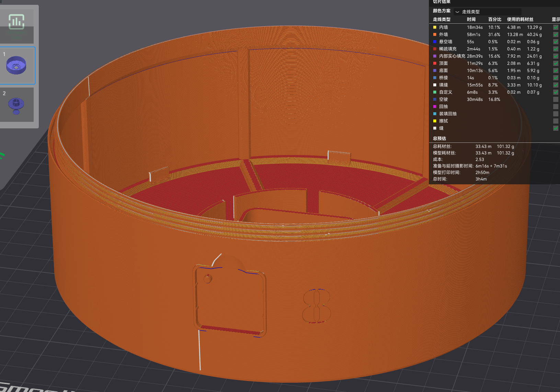This screenshot has height=392, width=560.
Task: Click the purple 内部实心填充 color swatch
Action: (x=435, y=56)
